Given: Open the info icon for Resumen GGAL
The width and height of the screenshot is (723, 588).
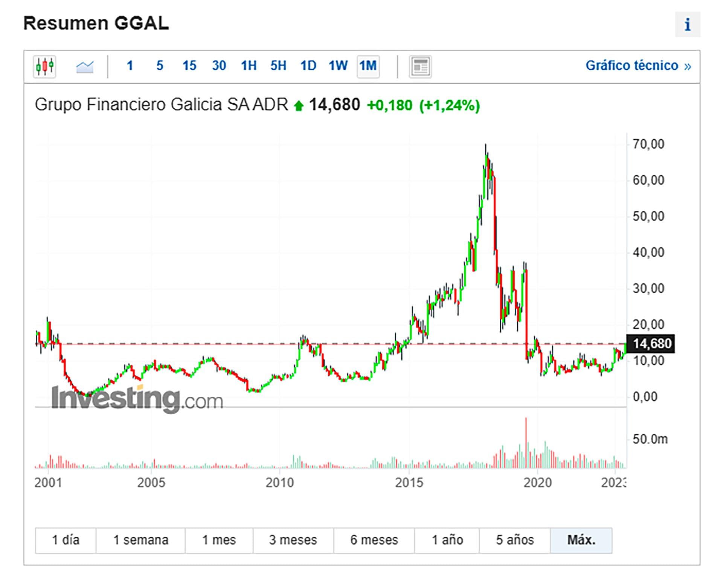Looking at the screenshot, I should [687, 24].
